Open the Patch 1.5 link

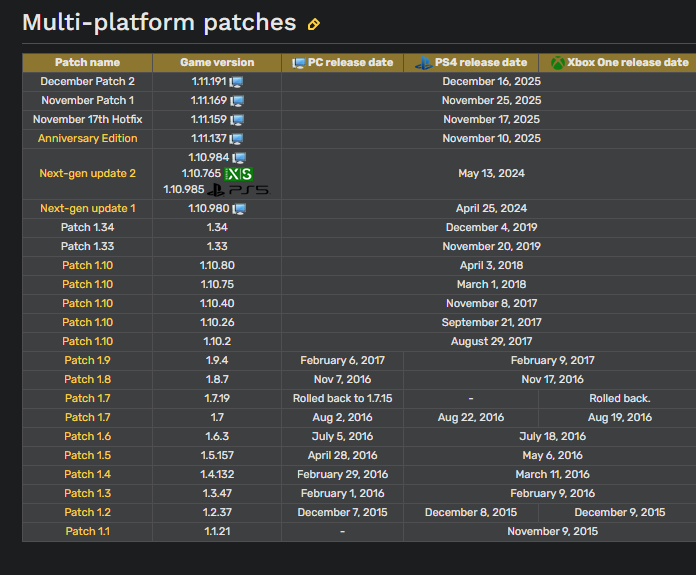[87, 456]
